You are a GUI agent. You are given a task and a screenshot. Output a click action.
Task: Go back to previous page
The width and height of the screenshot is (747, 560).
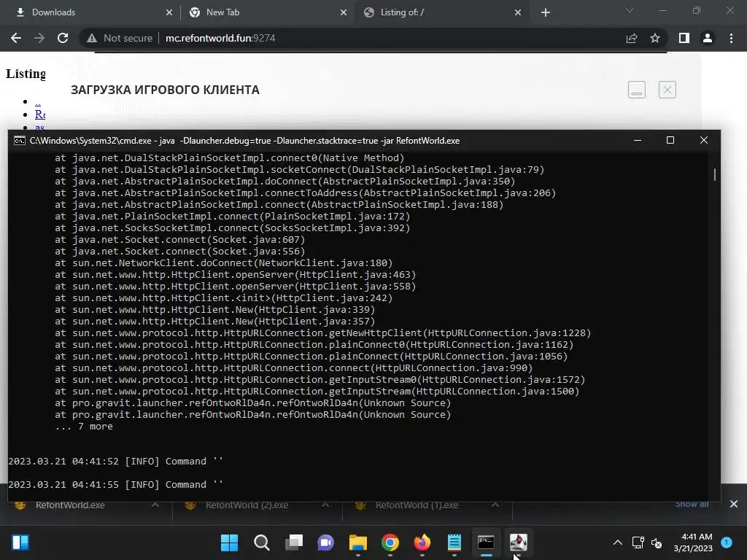16,38
